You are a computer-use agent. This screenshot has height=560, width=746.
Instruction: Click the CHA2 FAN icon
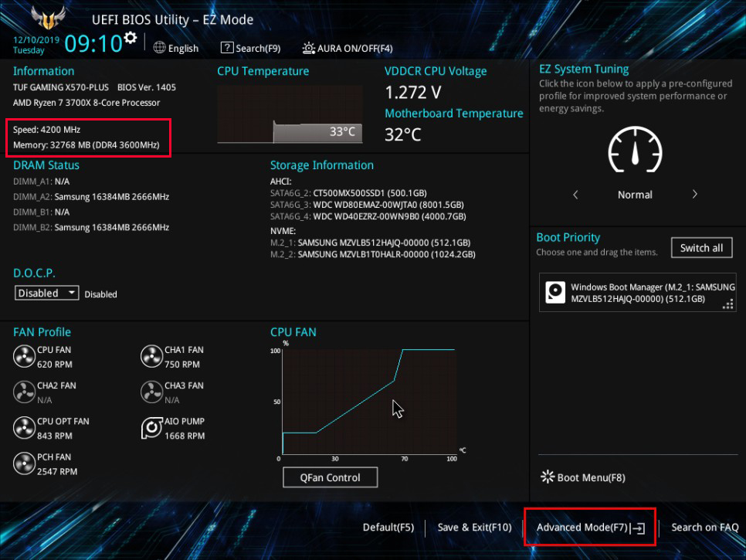(x=24, y=392)
